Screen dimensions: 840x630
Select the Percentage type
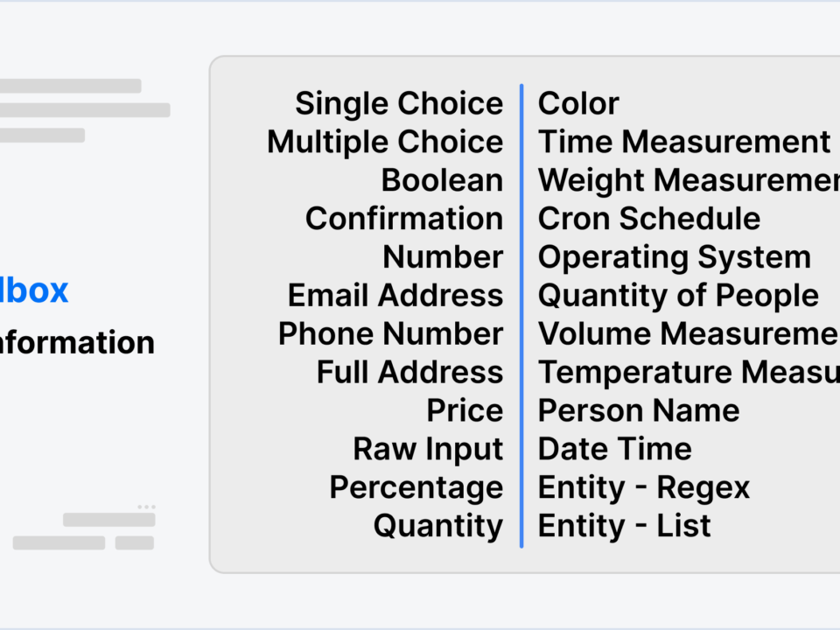[416, 488]
